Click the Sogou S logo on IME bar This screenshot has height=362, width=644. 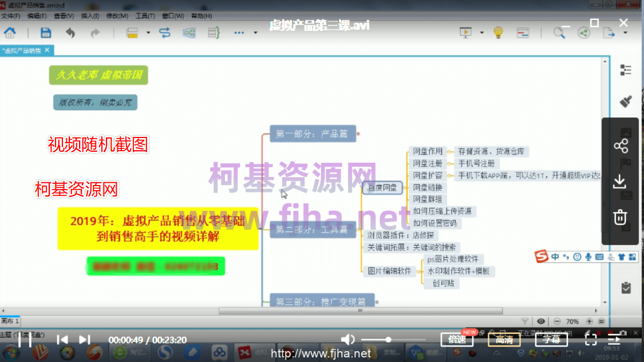pos(542,257)
